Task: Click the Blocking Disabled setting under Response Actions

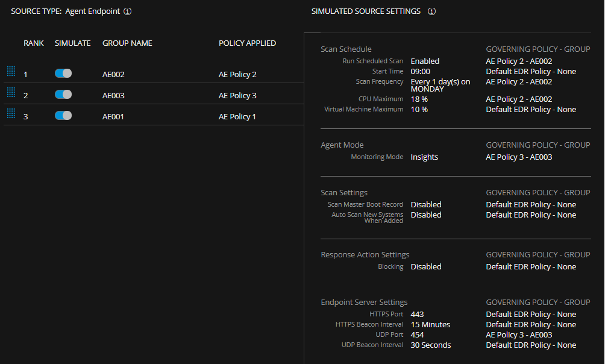Action: [425, 266]
